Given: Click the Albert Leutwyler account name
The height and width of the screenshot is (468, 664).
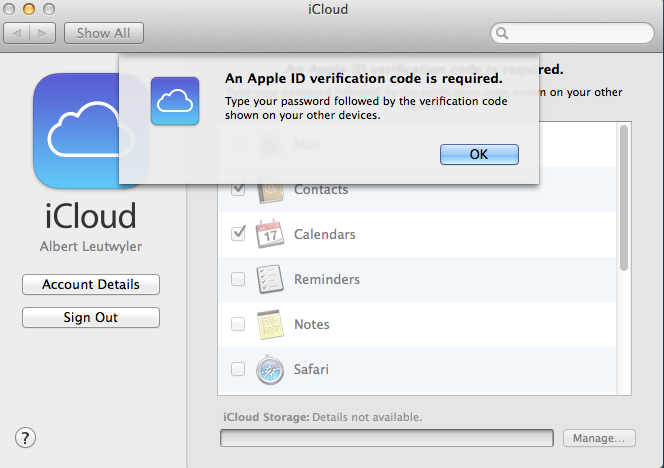Looking at the screenshot, I should 91,246.
